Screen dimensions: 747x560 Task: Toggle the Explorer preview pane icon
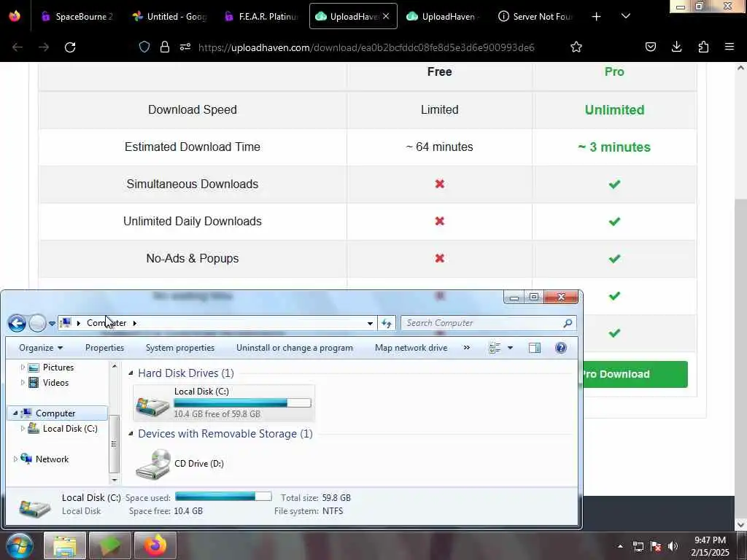[x=535, y=348]
